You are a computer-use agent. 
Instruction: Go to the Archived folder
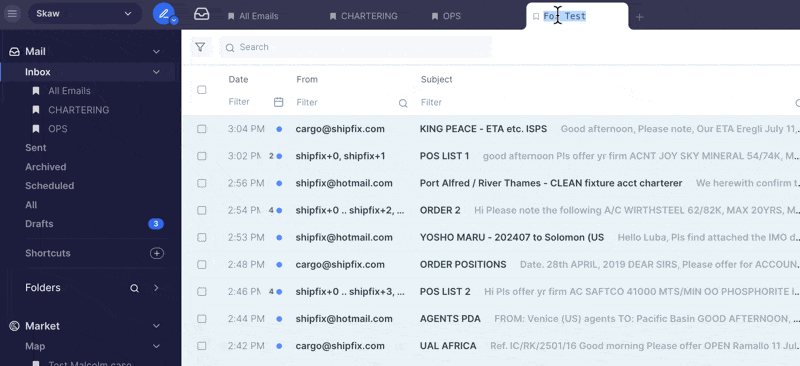coord(45,167)
